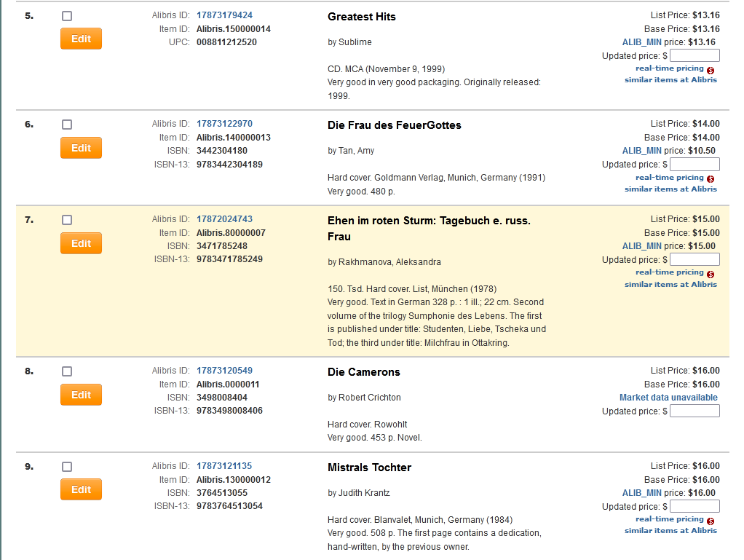744x560 pixels.
Task: Click real-time pricing icon for Ehen im roten Sturm
Action: pyautogui.click(x=710, y=274)
